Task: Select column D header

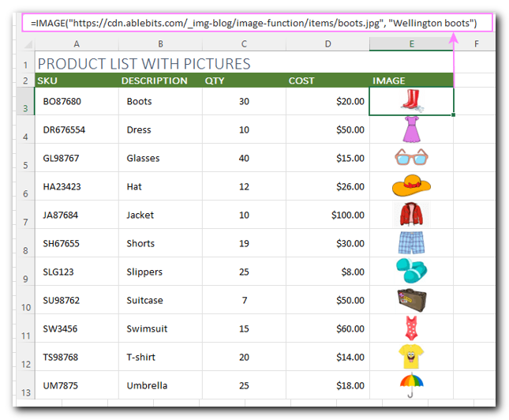Action: pyautogui.click(x=327, y=44)
